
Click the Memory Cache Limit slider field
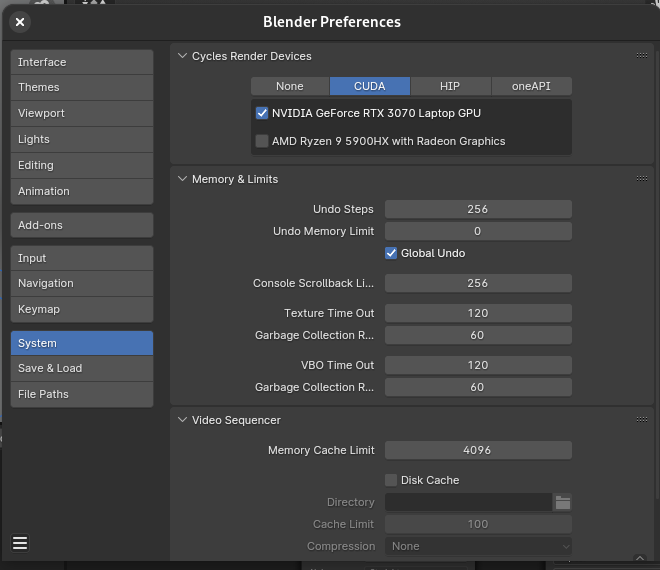click(x=478, y=450)
